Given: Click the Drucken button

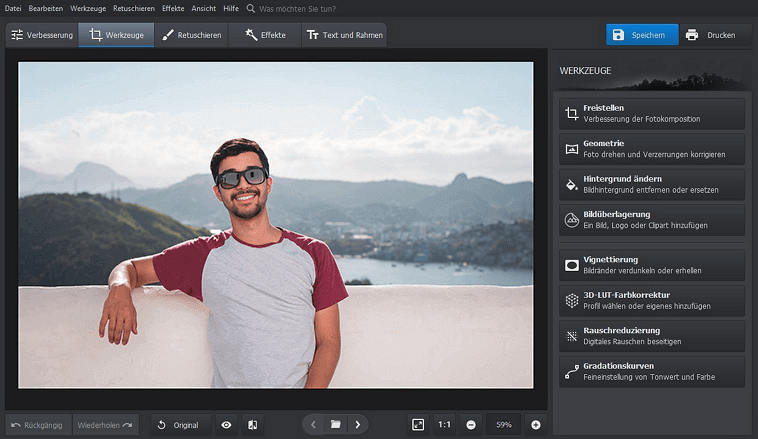Looking at the screenshot, I should pyautogui.click(x=716, y=35).
